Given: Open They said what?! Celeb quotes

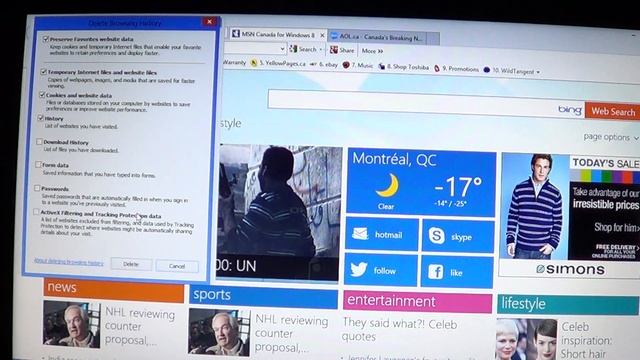Looking at the screenshot, I should (400, 330).
